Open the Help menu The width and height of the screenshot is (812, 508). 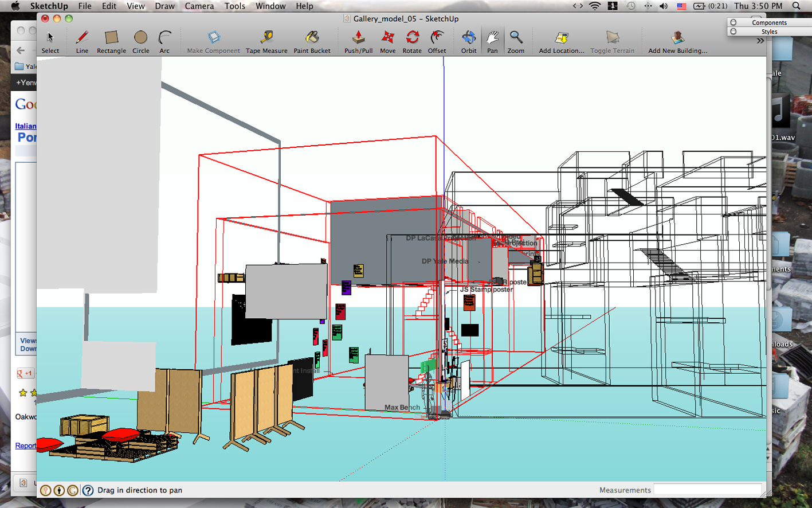(x=304, y=6)
